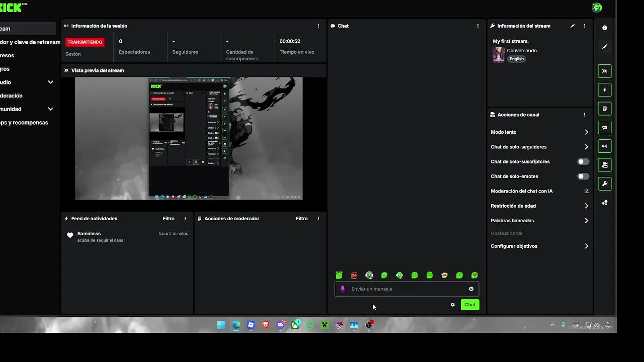This screenshot has width=644, height=362.
Task: Expand the Studio section chevron in sidebar
Action: [50, 82]
